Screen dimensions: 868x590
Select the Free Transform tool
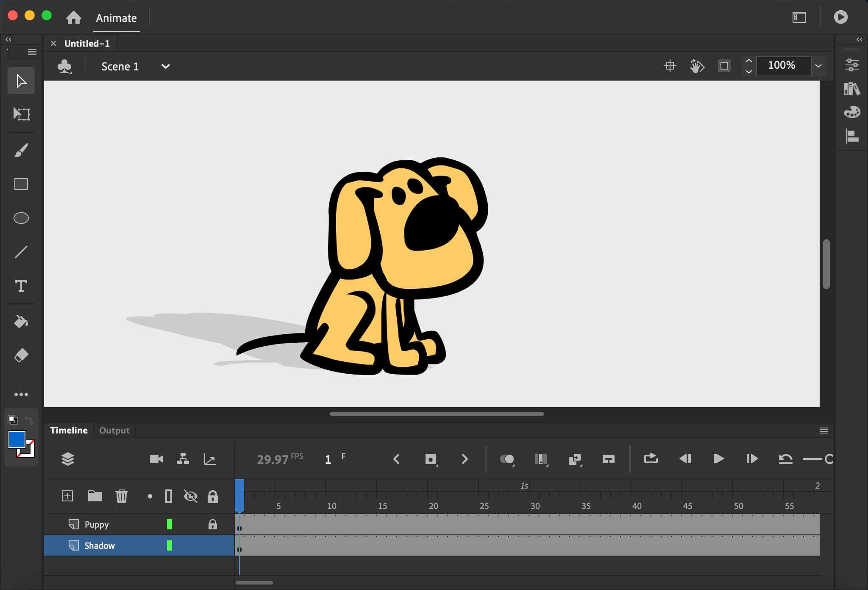(x=21, y=114)
